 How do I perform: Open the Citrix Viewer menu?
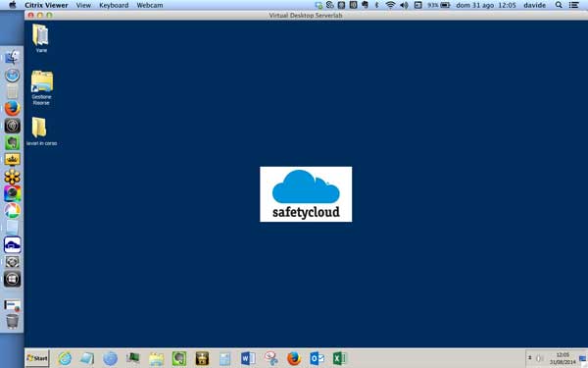(x=46, y=5)
